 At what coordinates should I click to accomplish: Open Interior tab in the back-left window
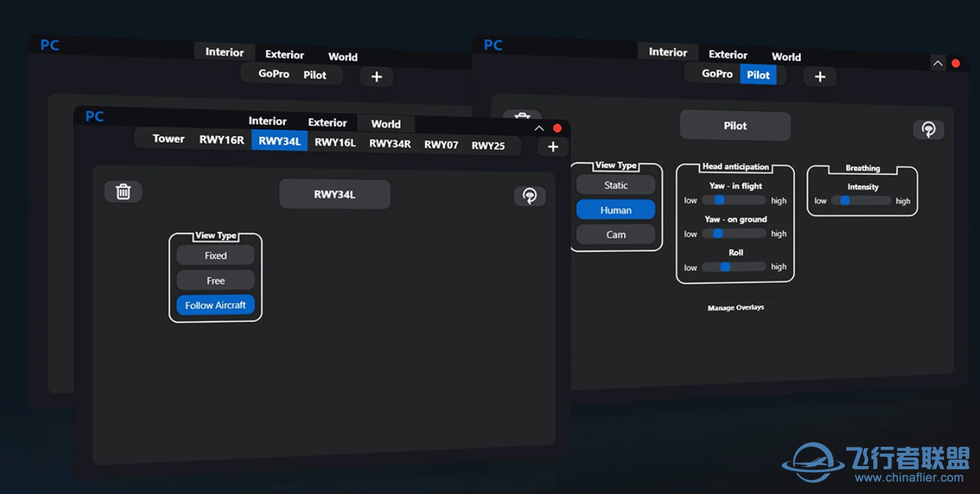(224, 52)
